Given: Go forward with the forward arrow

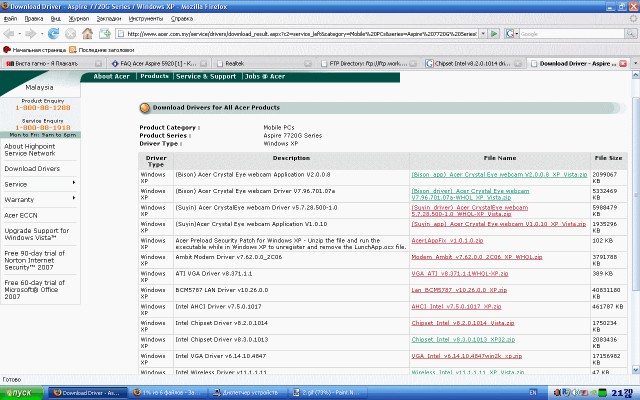Looking at the screenshot, I should 31,34.
